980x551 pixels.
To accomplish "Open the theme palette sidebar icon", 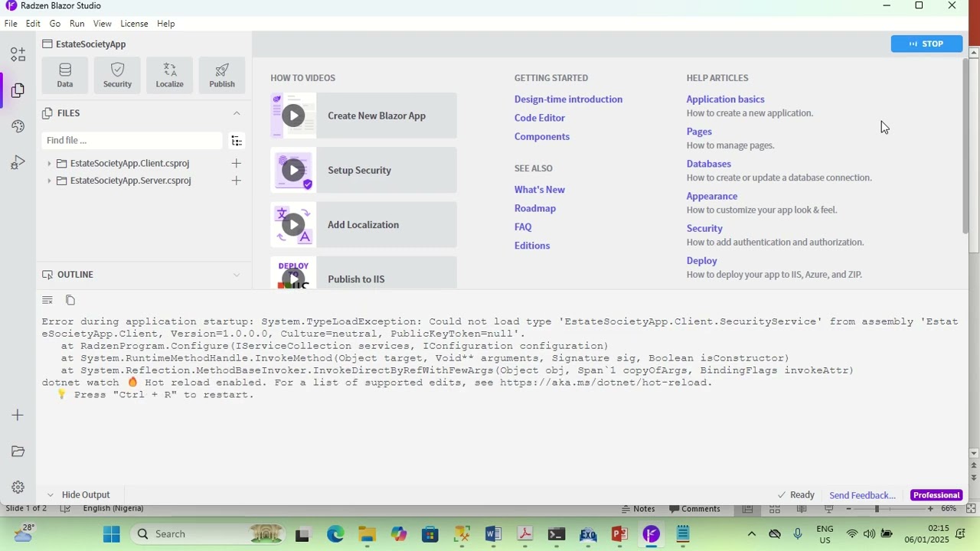I will point(18,126).
